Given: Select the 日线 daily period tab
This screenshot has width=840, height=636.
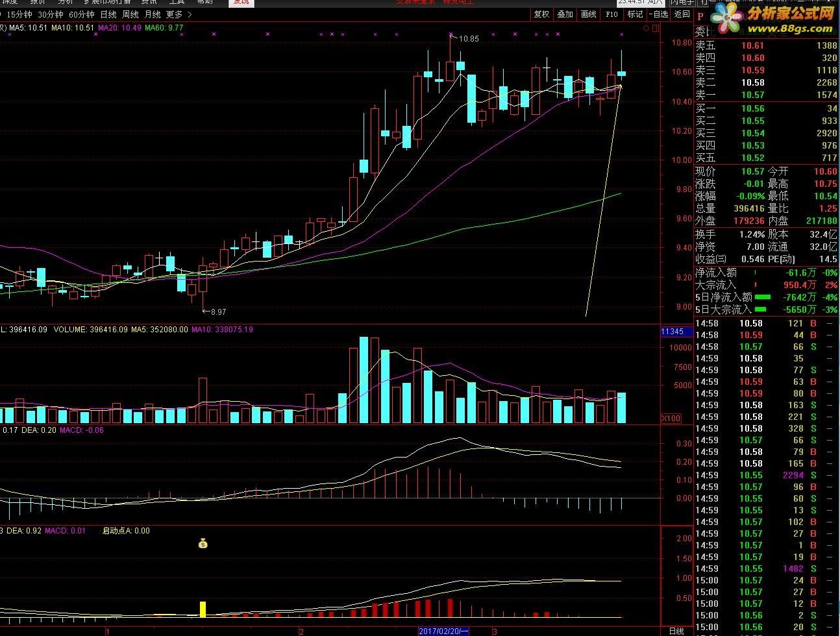Looking at the screenshot, I should (108, 14).
